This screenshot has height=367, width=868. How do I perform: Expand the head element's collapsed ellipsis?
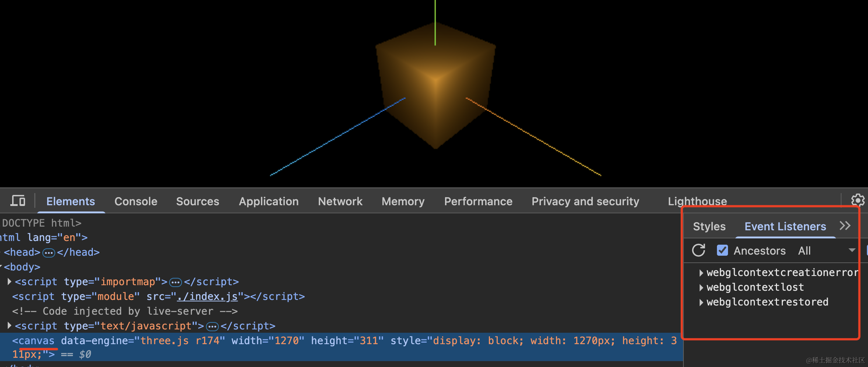49,253
